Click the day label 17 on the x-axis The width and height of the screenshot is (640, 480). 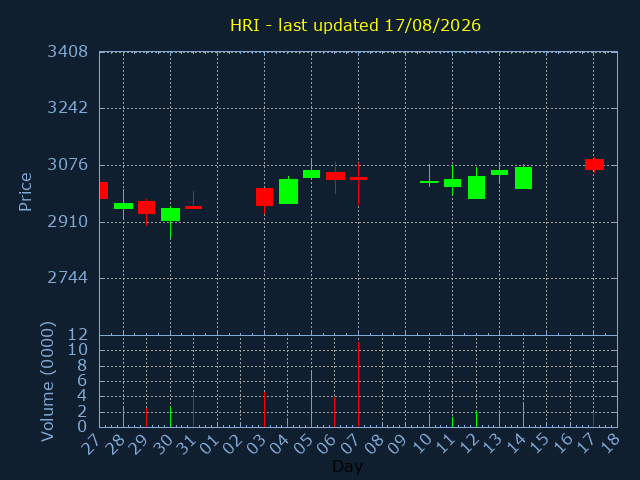point(584,443)
